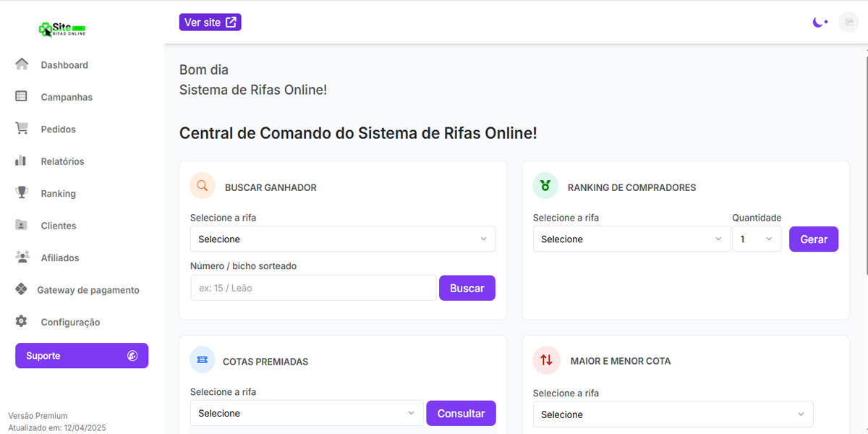Click the purple Suporte button

(x=82, y=356)
